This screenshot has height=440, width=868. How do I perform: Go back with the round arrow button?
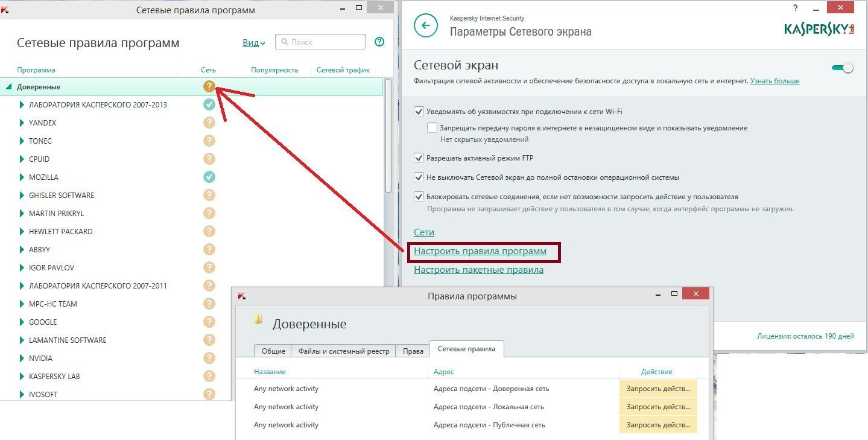coord(426,25)
